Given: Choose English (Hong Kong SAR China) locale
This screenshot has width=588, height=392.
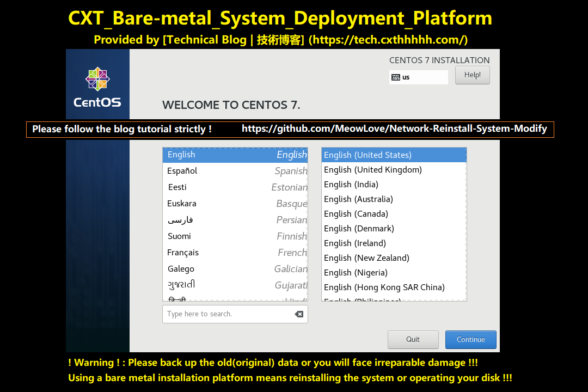Looking at the screenshot, I should tap(394, 287).
